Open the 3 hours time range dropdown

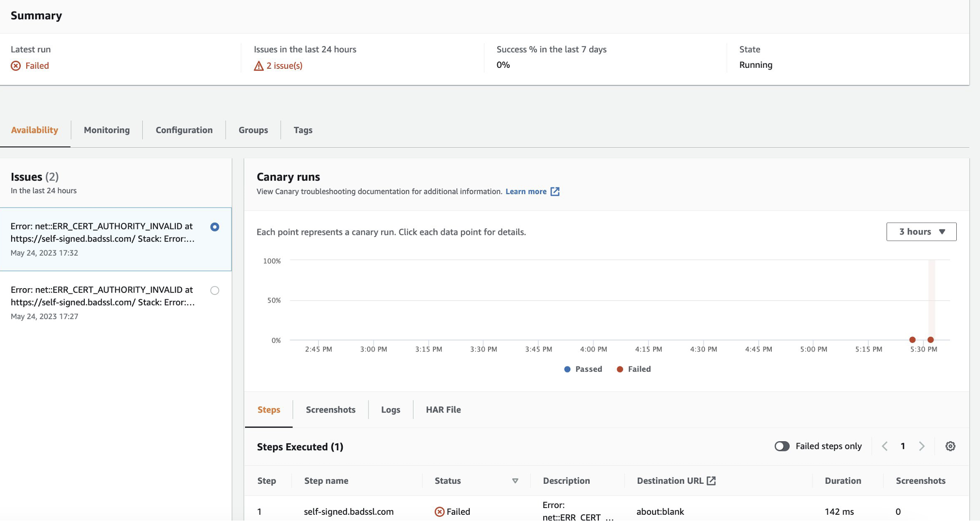[x=921, y=232]
